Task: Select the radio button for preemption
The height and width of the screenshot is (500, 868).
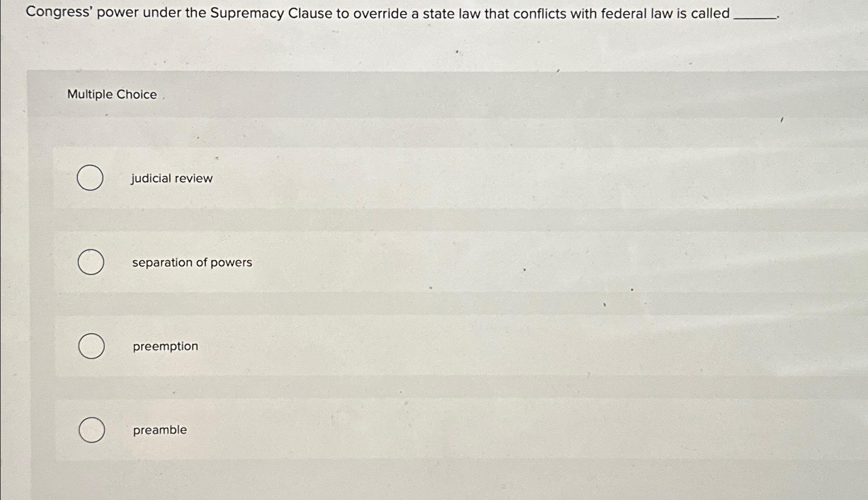Action: pyautogui.click(x=90, y=346)
